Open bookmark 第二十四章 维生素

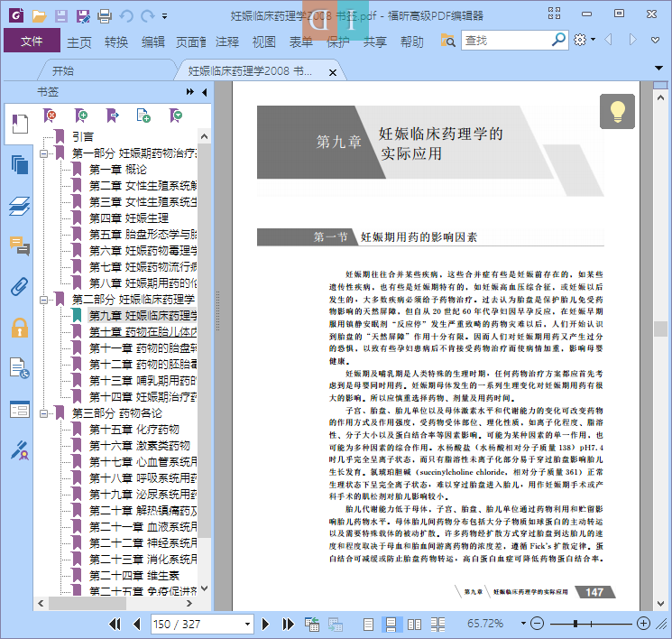pos(134,576)
